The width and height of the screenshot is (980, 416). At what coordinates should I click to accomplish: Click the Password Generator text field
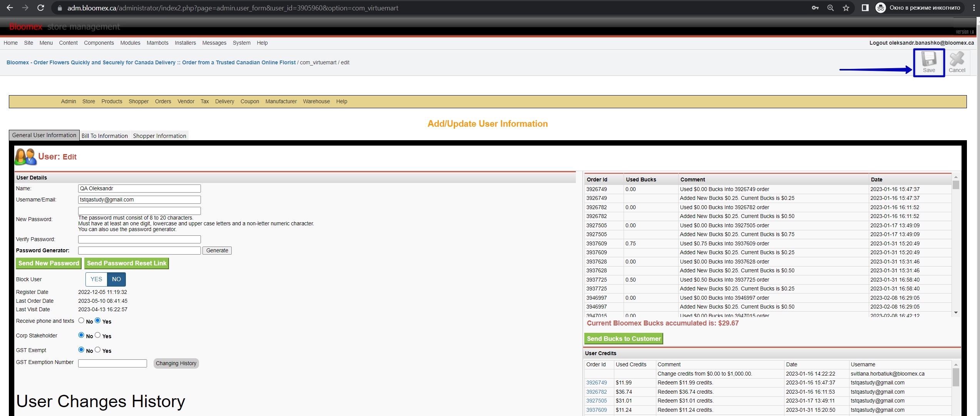pos(139,250)
